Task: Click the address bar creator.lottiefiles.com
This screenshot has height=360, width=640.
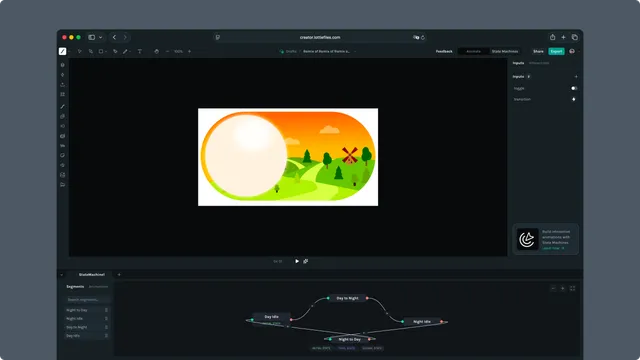Action: (x=320, y=37)
